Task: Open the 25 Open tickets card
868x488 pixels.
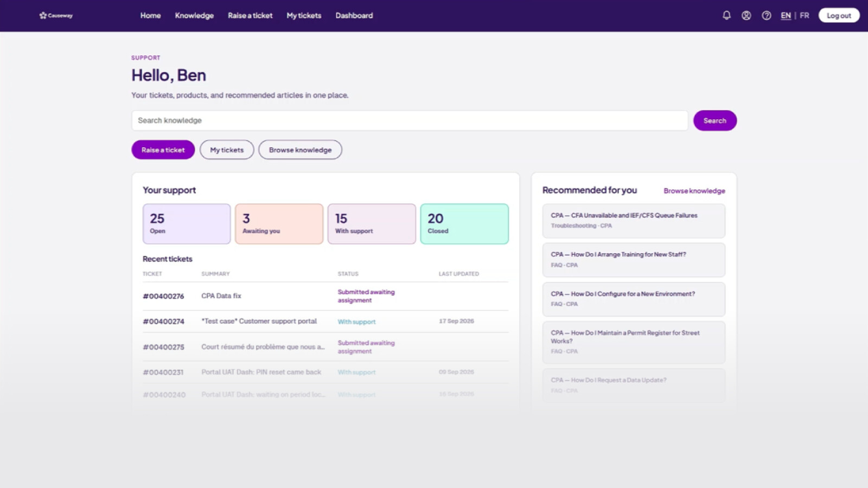Action: (x=187, y=224)
